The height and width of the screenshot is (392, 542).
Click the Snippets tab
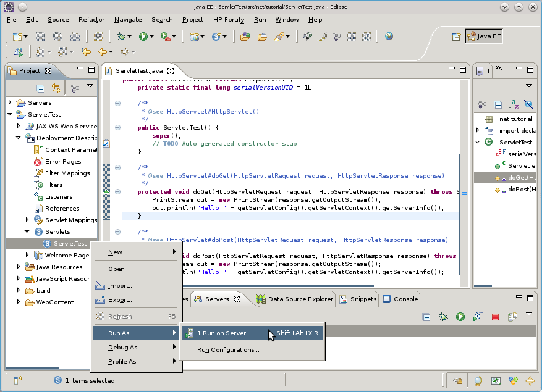tap(358, 299)
